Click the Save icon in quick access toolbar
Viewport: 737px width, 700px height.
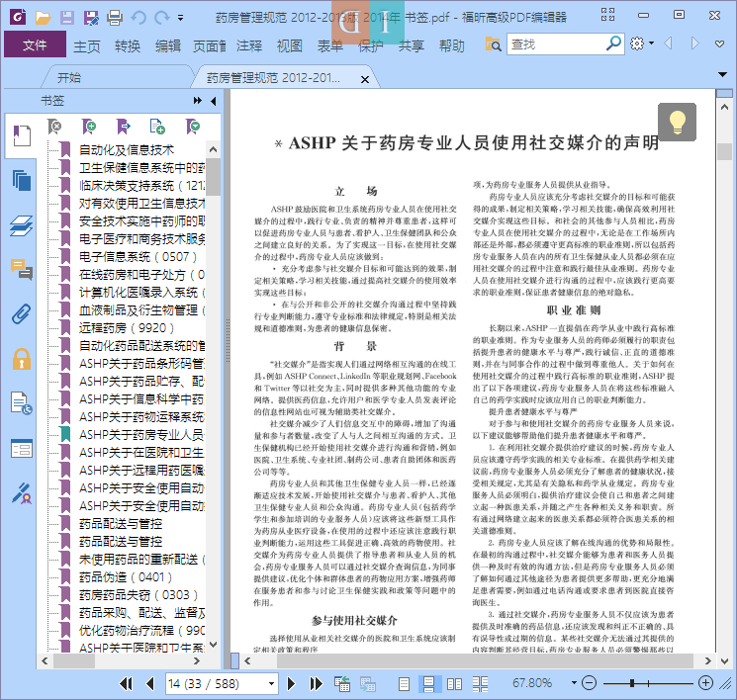click(x=66, y=18)
